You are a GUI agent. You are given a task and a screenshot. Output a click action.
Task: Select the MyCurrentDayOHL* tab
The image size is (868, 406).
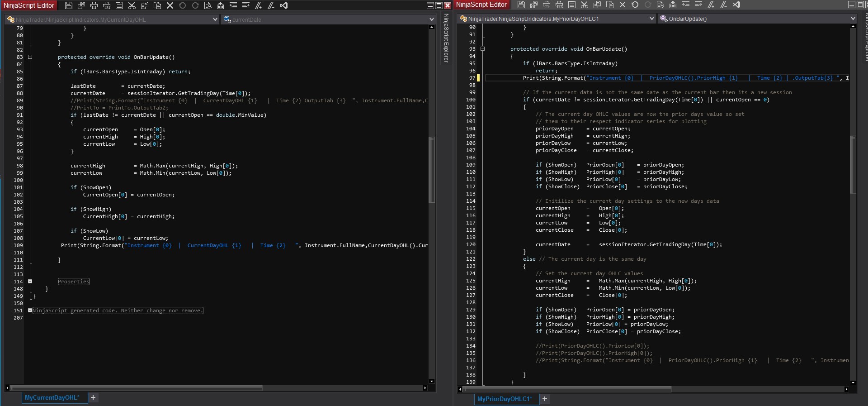[52, 398]
